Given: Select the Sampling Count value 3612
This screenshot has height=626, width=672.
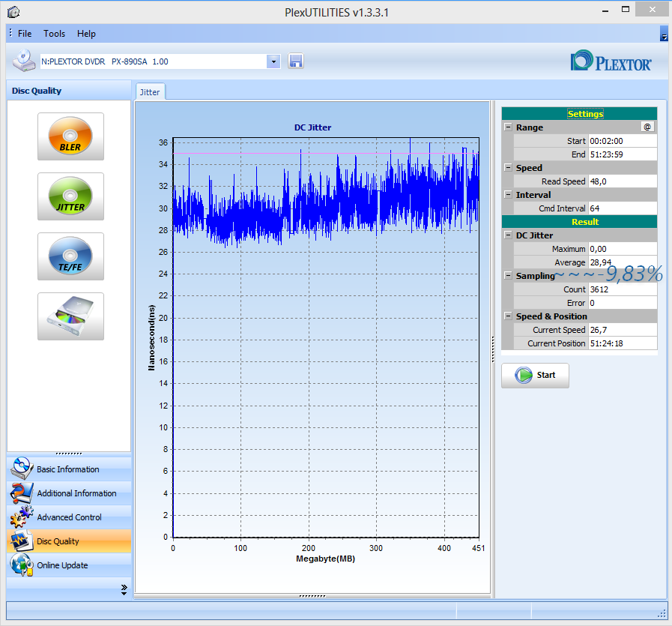Looking at the screenshot, I should click(x=623, y=289).
